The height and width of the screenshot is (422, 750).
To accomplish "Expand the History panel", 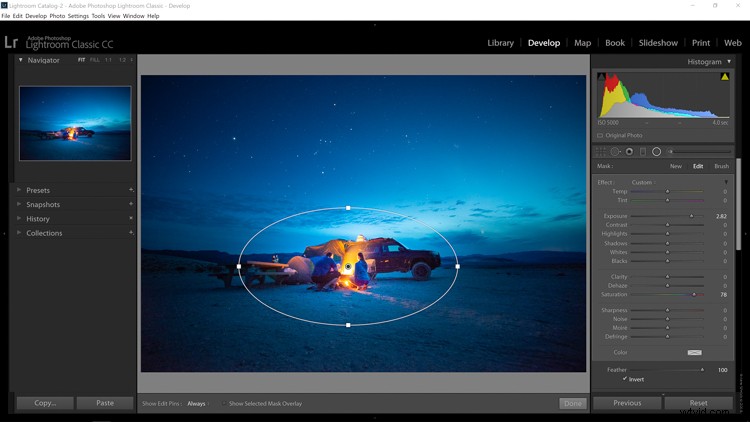I will tap(19, 218).
